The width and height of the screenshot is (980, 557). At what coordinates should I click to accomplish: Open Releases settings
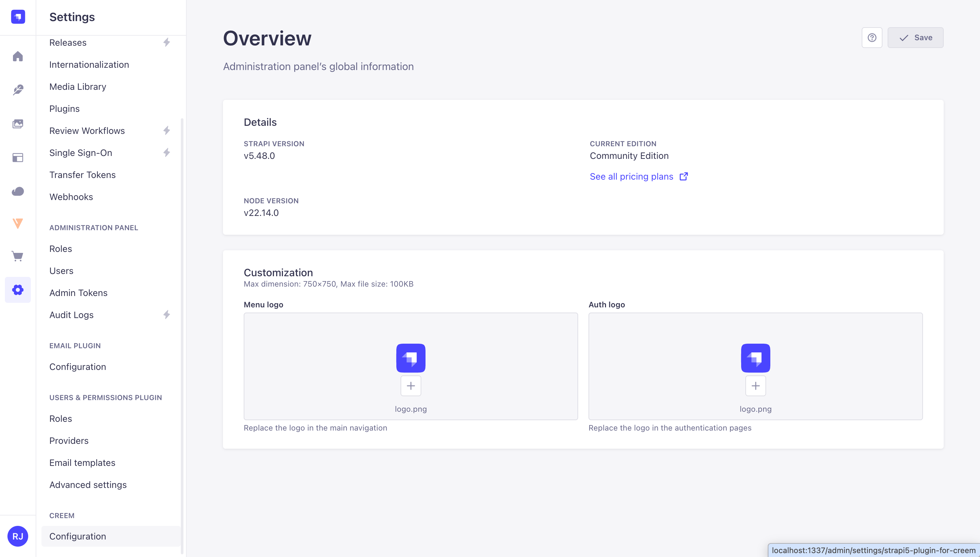click(x=68, y=42)
